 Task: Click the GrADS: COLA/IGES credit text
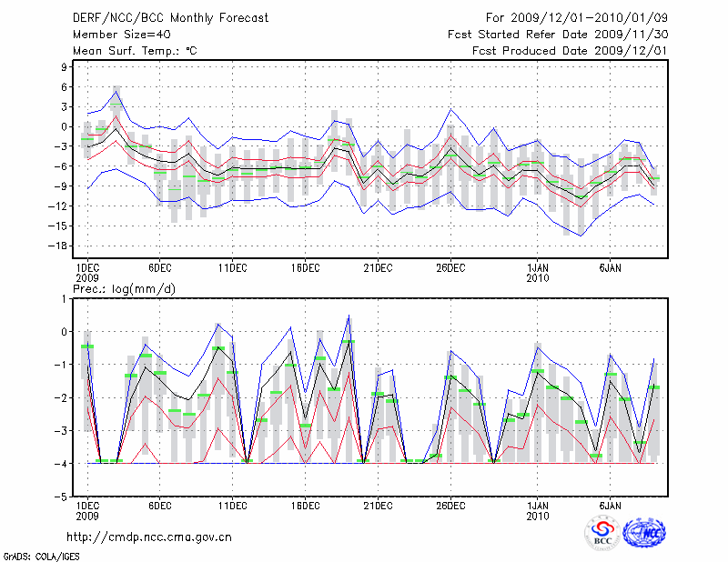41,555
